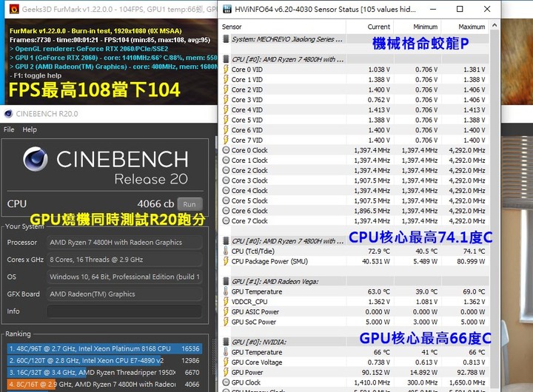Click the Cores x GHz field

pos(124,260)
